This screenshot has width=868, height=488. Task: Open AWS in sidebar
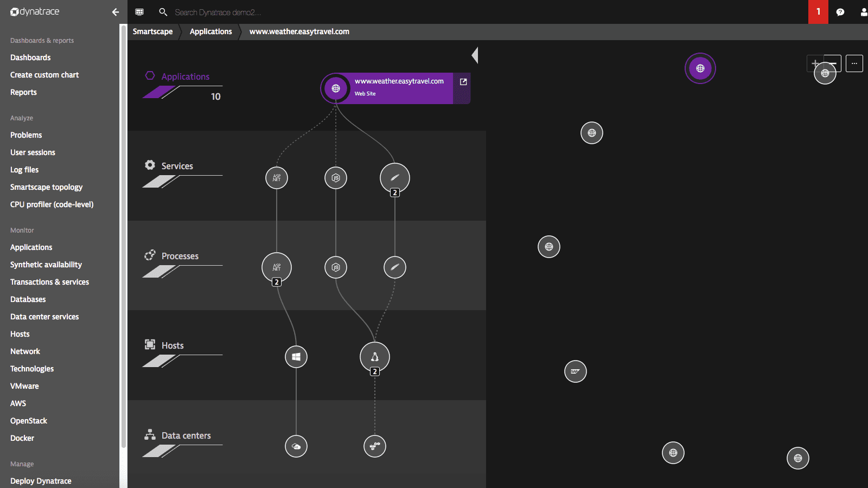18,403
